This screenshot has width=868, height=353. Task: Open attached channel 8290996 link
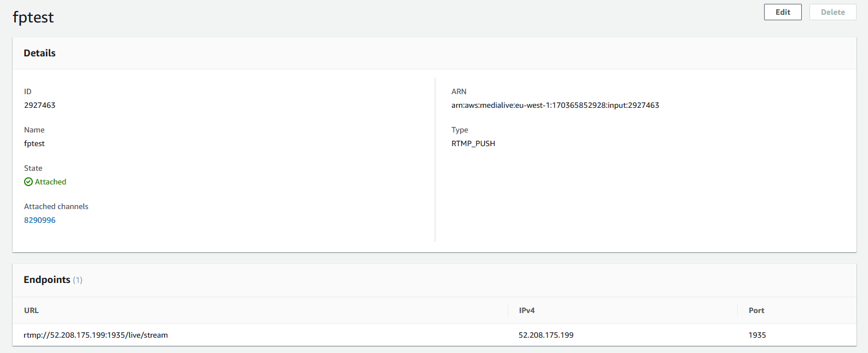coord(40,220)
